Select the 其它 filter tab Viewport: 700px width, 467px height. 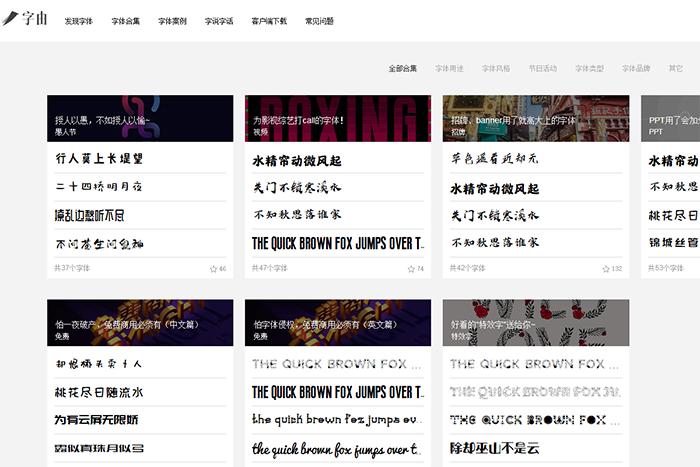[675, 68]
